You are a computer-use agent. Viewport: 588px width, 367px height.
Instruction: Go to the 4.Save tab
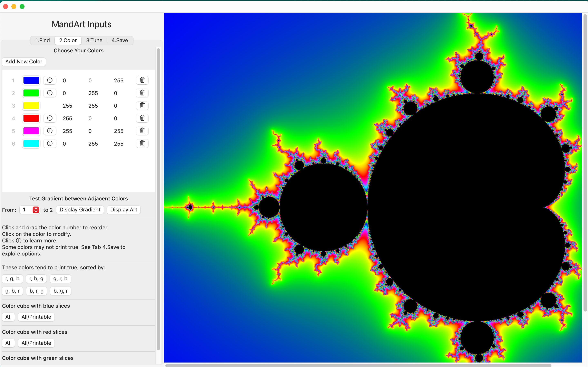(x=120, y=40)
